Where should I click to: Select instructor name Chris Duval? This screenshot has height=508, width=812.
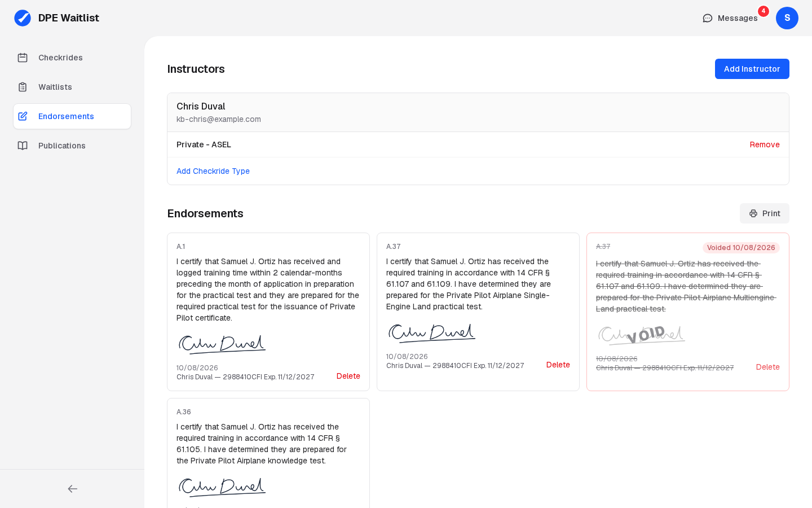click(x=201, y=106)
